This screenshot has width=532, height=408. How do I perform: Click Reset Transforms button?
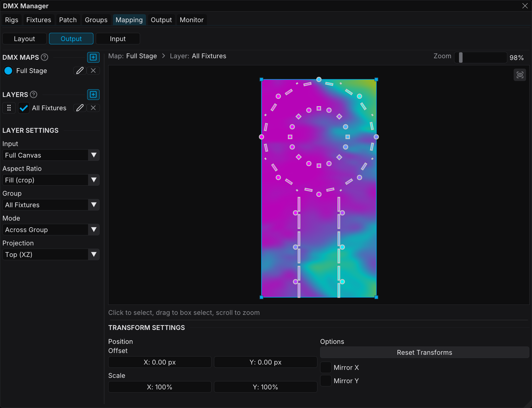click(425, 352)
